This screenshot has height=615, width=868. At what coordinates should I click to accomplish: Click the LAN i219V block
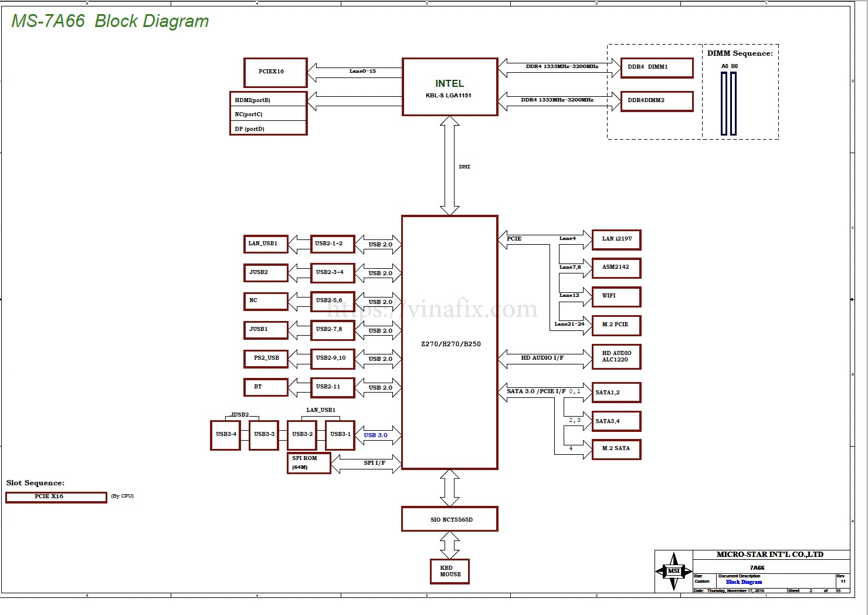pyautogui.click(x=617, y=239)
